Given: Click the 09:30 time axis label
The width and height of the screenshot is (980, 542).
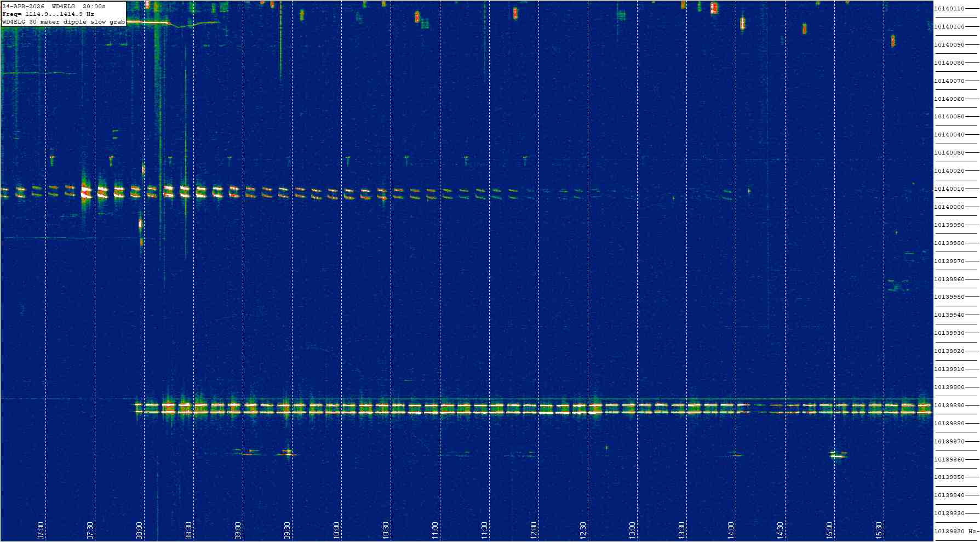Looking at the screenshot, I should 288,530.
